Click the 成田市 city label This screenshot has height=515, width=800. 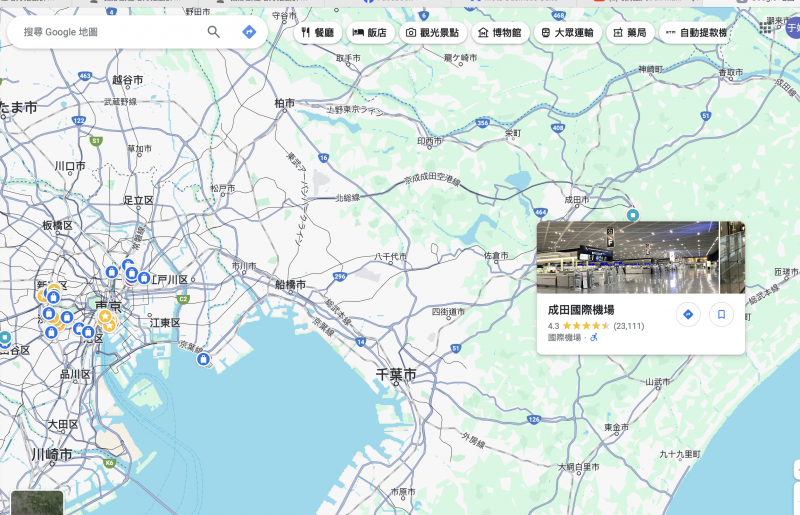(x=577, y=200)
